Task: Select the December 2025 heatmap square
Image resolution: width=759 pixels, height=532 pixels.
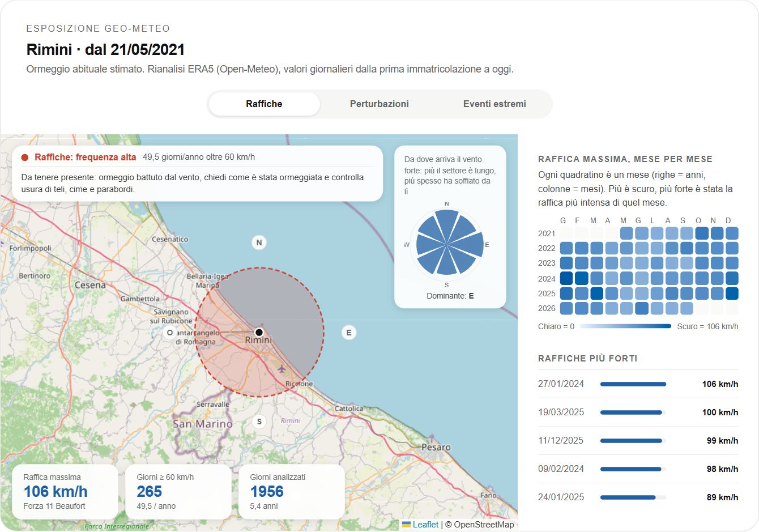Action: pos(732,293)
